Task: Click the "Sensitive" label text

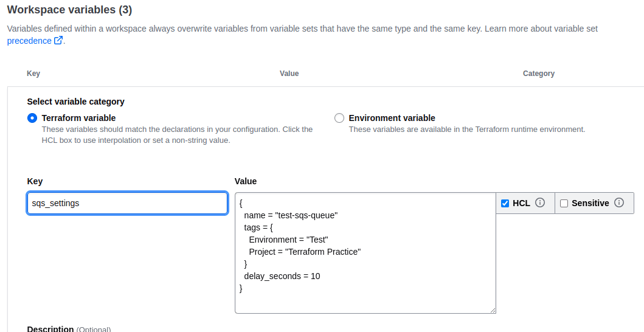Action: (x=590, y=203)
